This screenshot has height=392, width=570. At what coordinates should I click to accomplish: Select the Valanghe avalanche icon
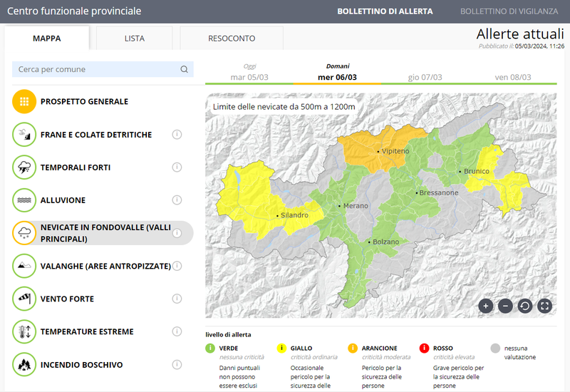(24, 266)
